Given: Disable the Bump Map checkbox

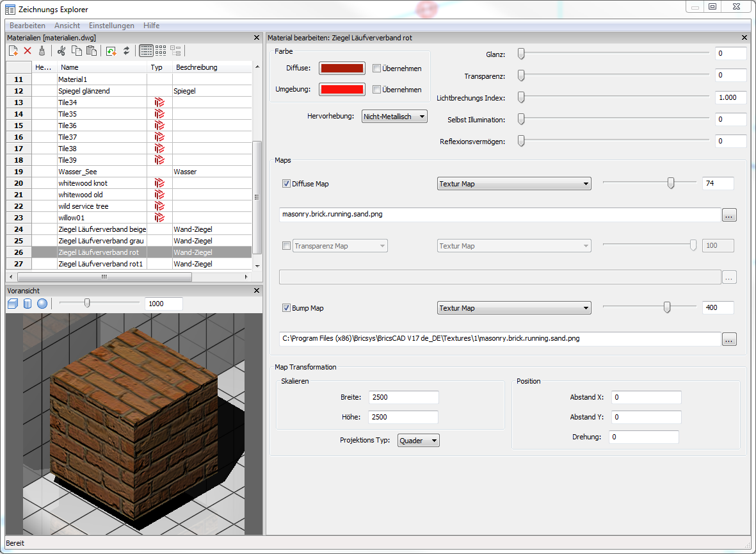Looking at the screenshot, I should pyautogui.click(x=286, y=308).
